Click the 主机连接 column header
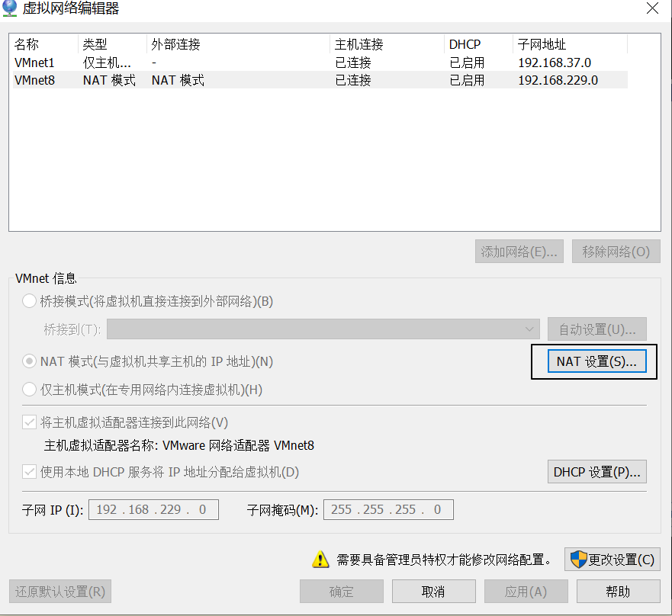 pos(387,44)
